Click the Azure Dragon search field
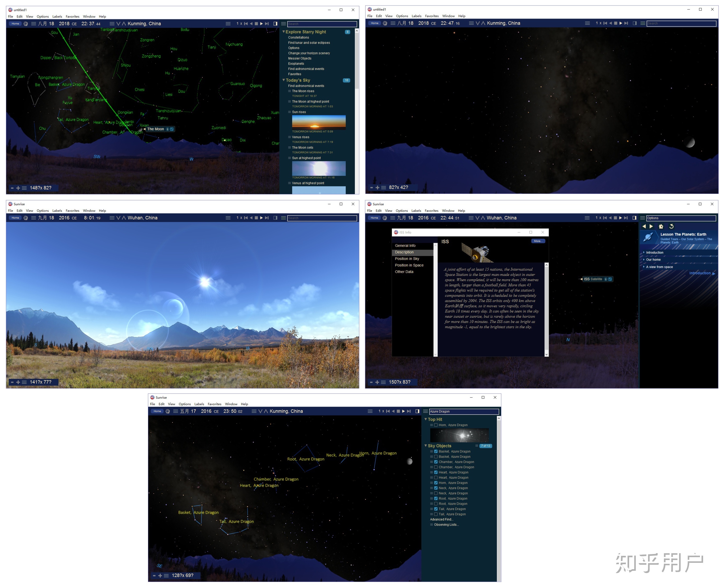The height and width of the screenshot is (588, 724). coord(464,411)
